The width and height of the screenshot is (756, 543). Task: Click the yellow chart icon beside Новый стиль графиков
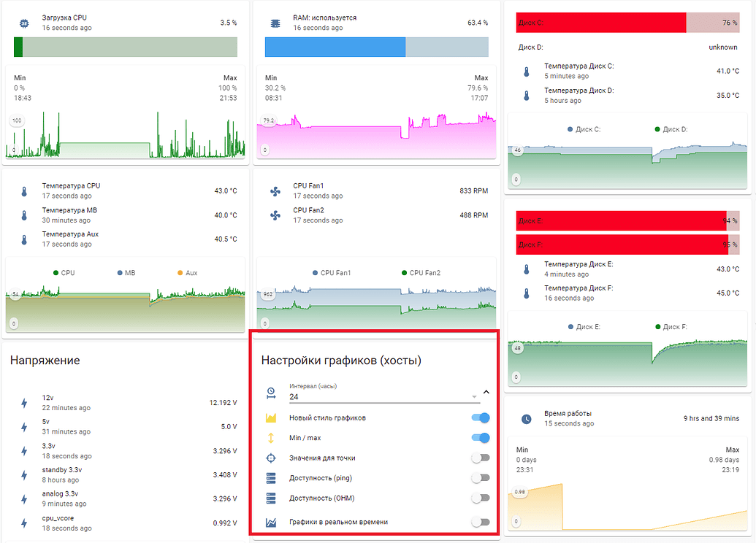(x=271, y=418)
